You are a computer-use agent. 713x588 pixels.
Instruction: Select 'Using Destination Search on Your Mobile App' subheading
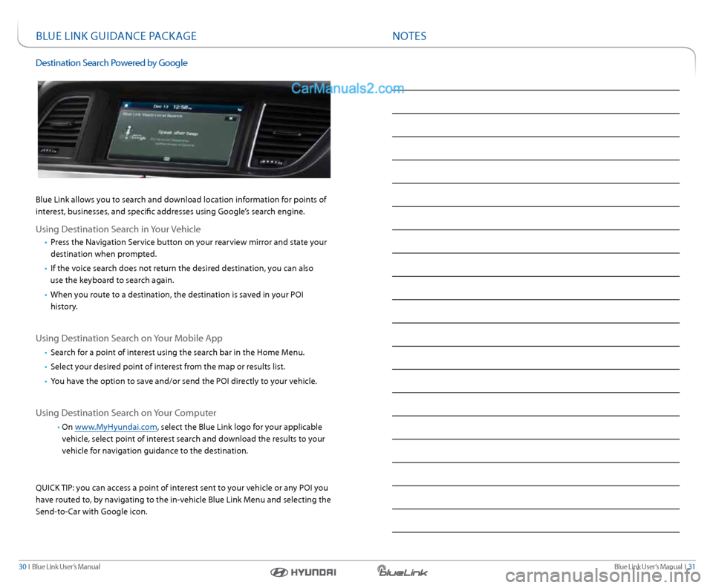129,338
